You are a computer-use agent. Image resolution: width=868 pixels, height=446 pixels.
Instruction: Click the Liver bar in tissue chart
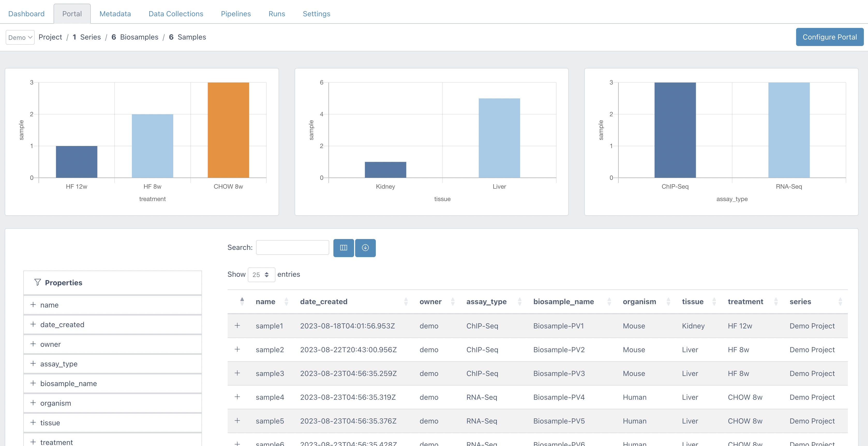[x=499, y=138]
